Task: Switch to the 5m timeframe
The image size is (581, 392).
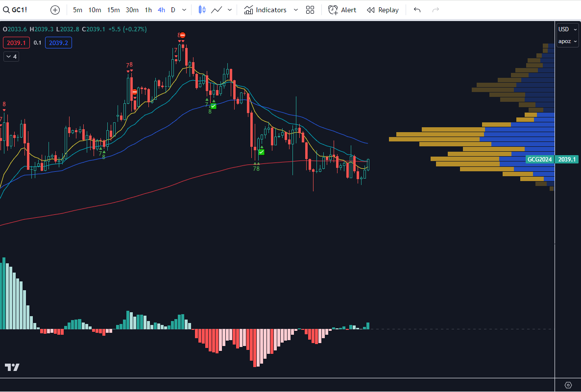Action: click(x=77, y=10)
